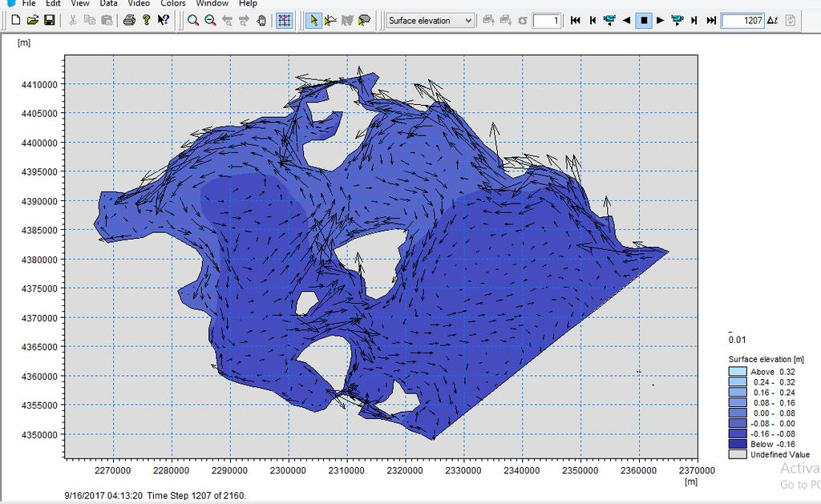Print the plot with the printer icon
Image resolution: width=821 pixels, height=504 pixels.
(129, 20)
